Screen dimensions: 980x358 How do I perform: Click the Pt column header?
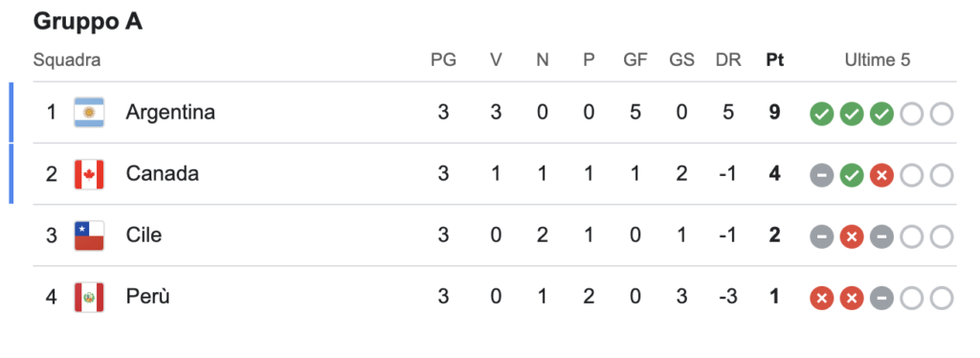(x=775, y=60)
